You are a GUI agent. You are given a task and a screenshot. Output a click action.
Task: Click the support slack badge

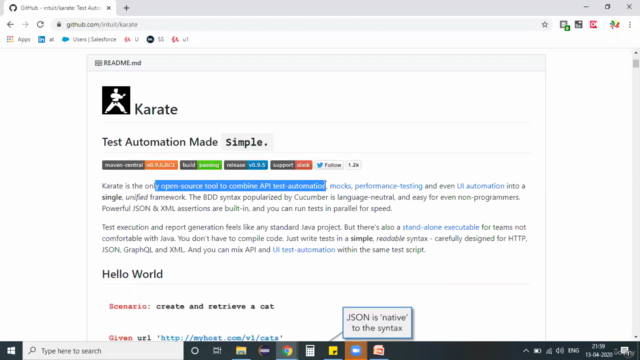(x=291, y=165)
